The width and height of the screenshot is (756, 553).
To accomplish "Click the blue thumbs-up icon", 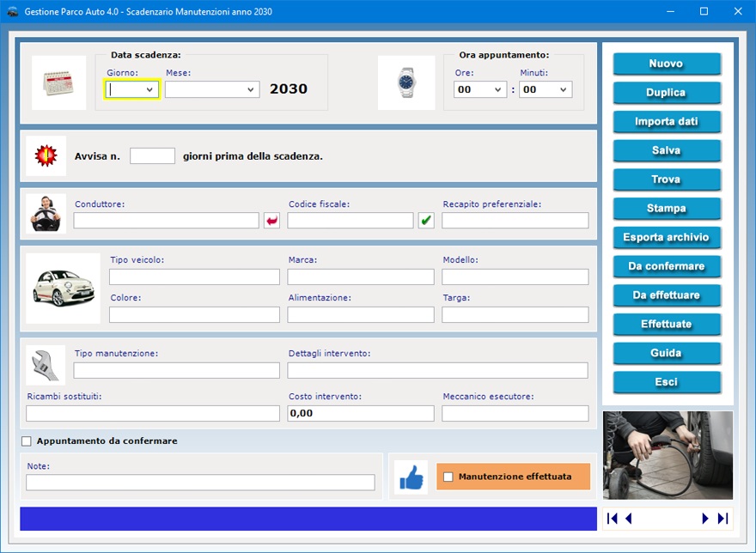I will (x=411, y=477).
